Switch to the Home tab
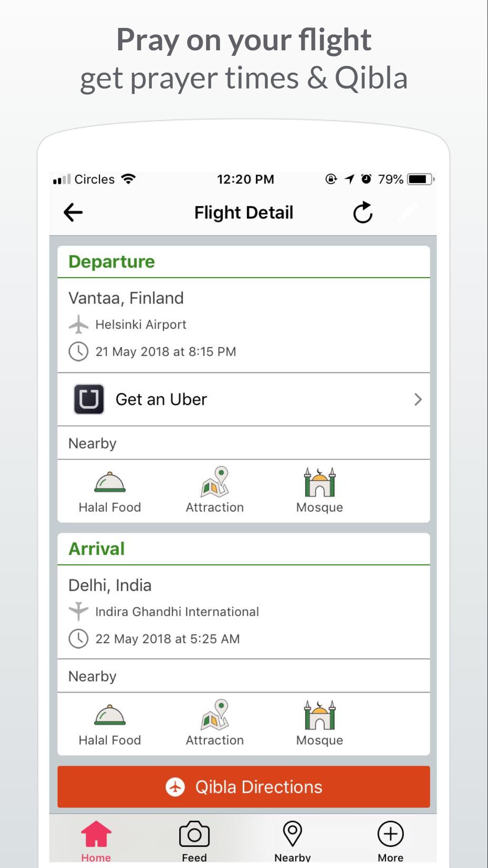The height and width of the screenshot is (868, 488). coord(96,841)
